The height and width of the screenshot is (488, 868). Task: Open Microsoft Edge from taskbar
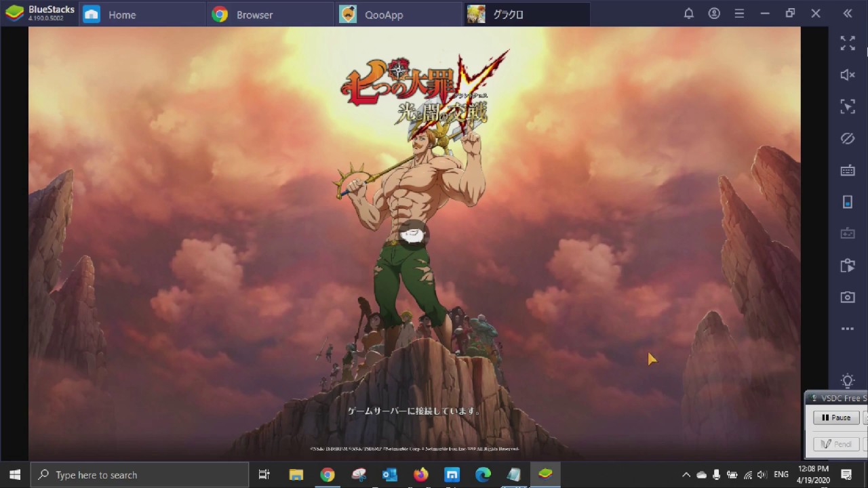pyautogui.click(x=483, y=474)
